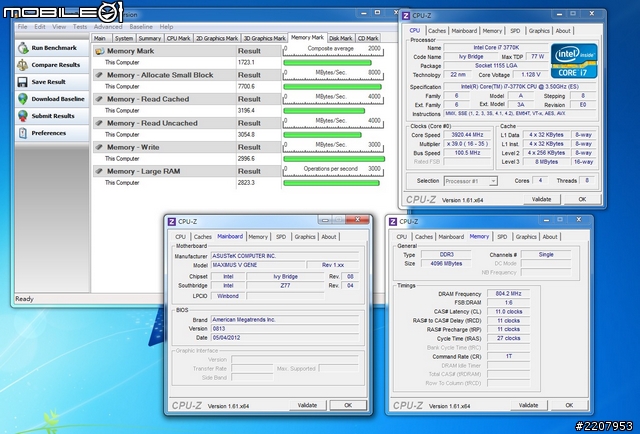Open Memory tab in Mainboard CPU-Z window

pos(258,237)
